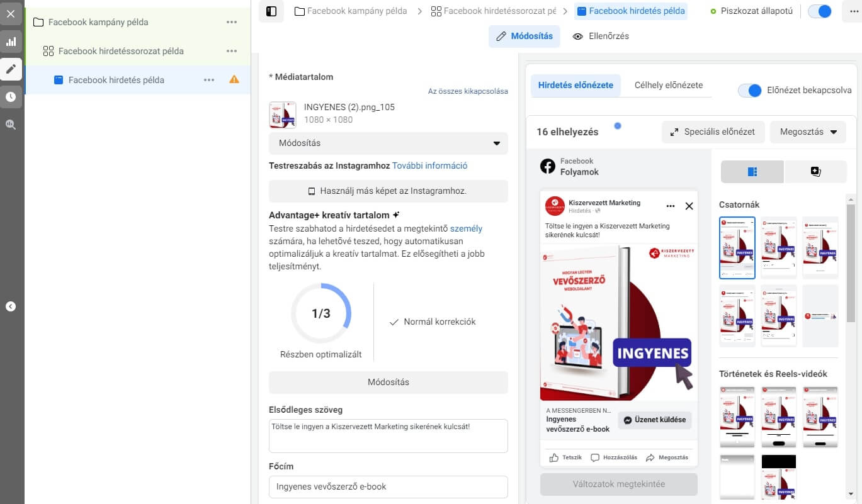Viewport: 862px width, 504px height.
Task: Open the Megosztás dropdown
Action: point(808,132)
